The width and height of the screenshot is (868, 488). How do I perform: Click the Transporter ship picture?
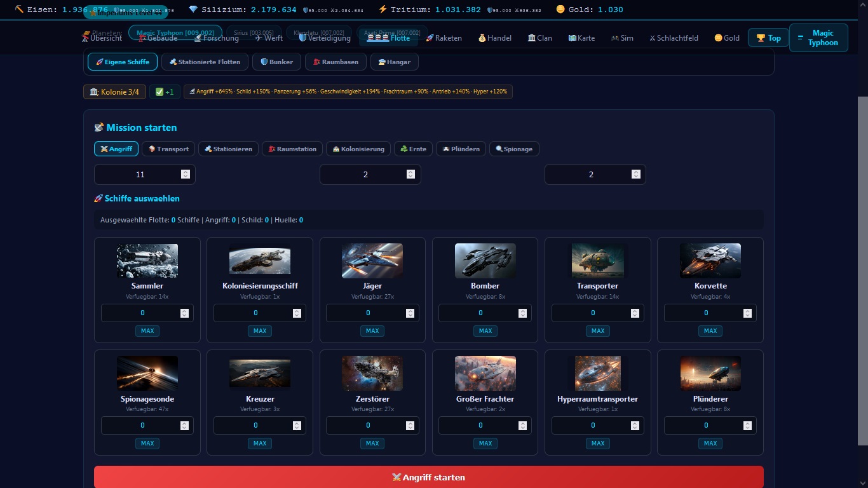598,261
